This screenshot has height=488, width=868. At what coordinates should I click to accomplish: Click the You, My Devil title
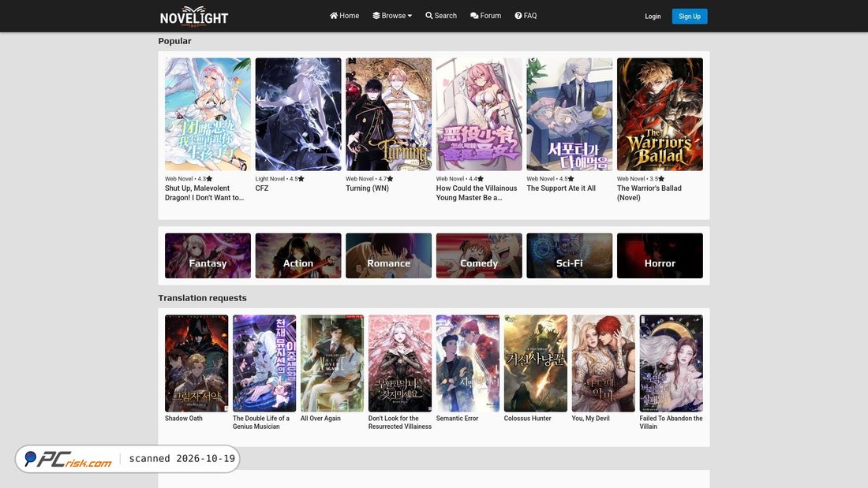click(591, 419)
